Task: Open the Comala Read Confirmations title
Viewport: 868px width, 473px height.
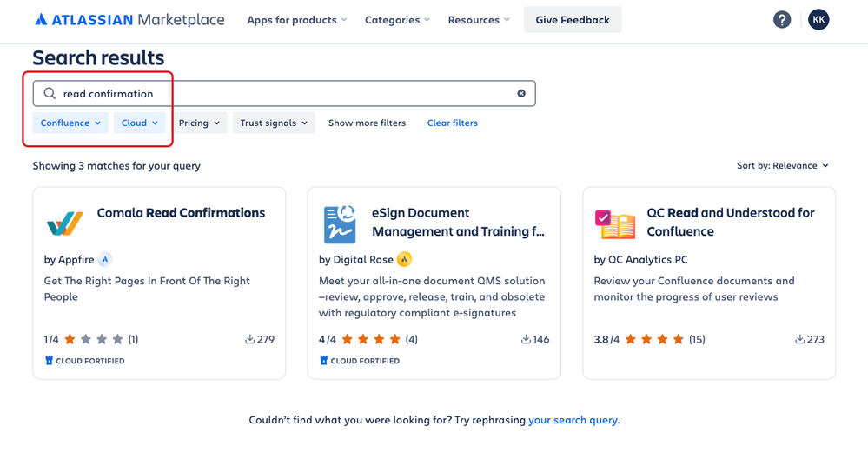Action: pos(181,213)
